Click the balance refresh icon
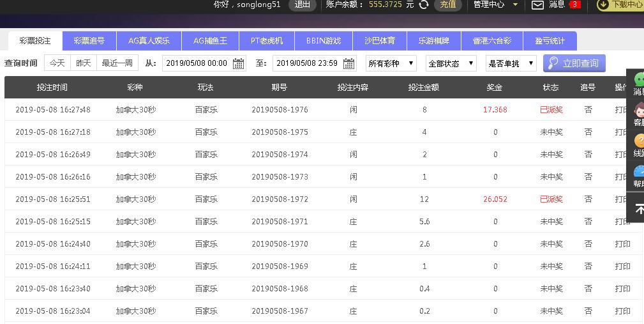The image size is (644, 324). 424,4
